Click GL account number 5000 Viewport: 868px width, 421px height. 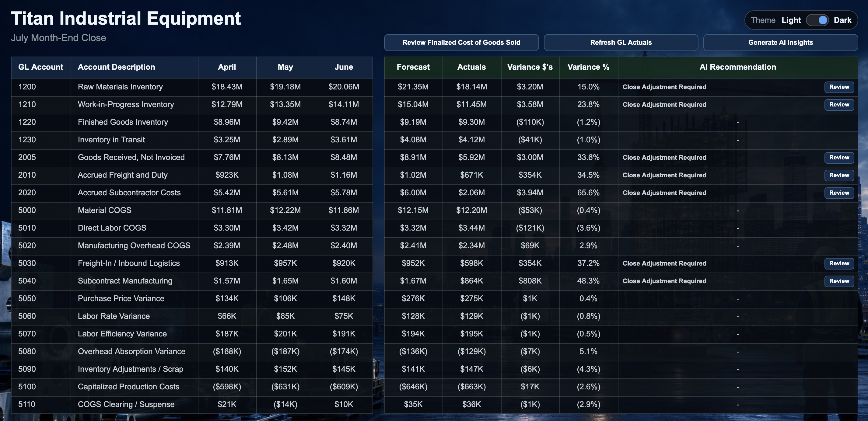pyautogui.click(x=27, y=210)
